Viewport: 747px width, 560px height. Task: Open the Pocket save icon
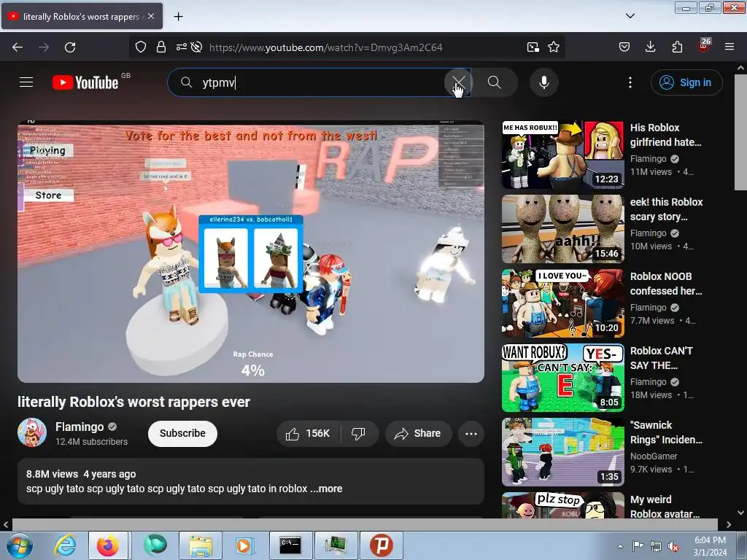point(624,47)
